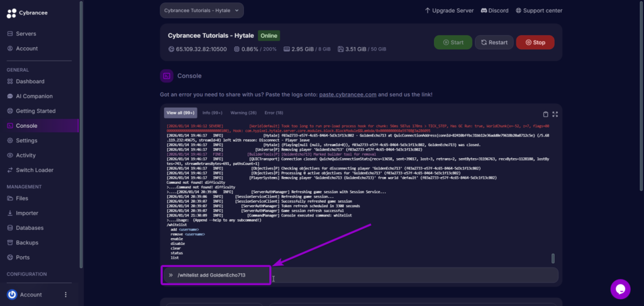Copy console logs with clipboard icon
The height and width of the screenshot is (306, 644).
[x=545, y=114]
